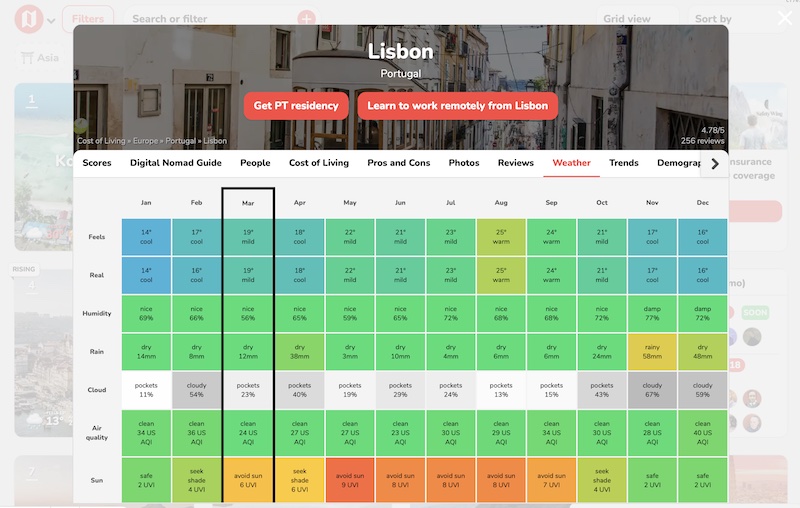Open the logo dropdown arrow
The height and width of the screenshot is (508, 800).
point(51,21)
